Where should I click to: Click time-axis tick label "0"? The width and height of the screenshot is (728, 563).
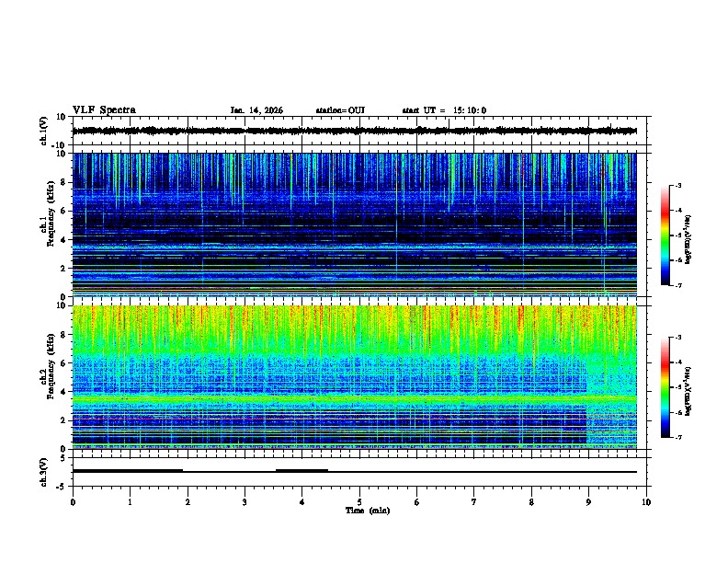[73, 502]
